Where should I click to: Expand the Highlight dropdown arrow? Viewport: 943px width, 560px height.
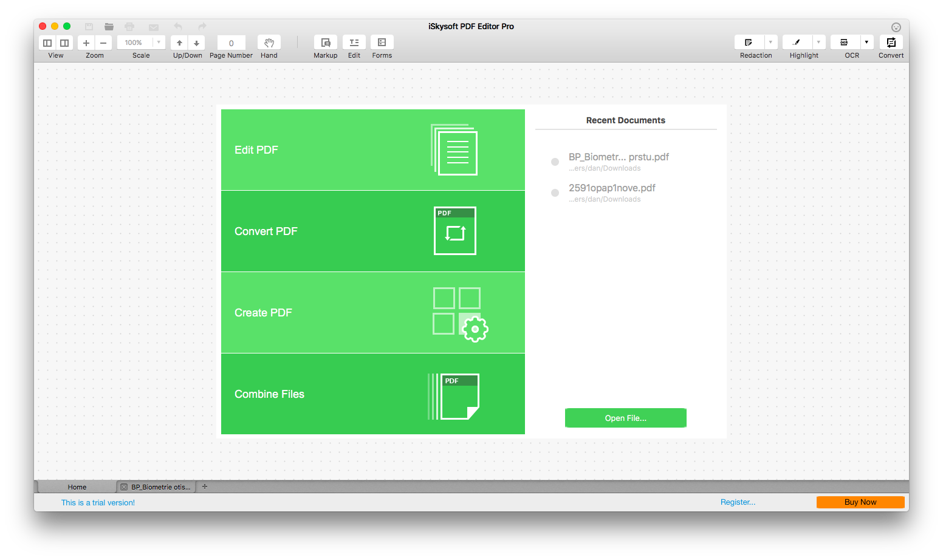[818, 43]
